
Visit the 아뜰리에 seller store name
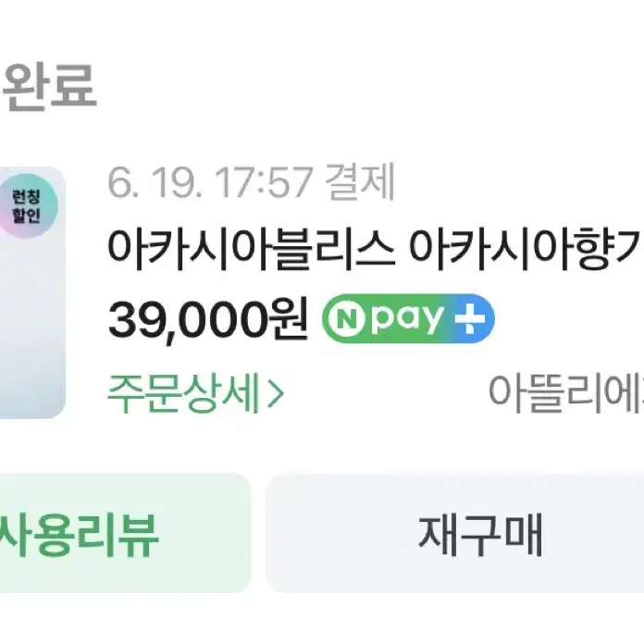click(566, 393)
